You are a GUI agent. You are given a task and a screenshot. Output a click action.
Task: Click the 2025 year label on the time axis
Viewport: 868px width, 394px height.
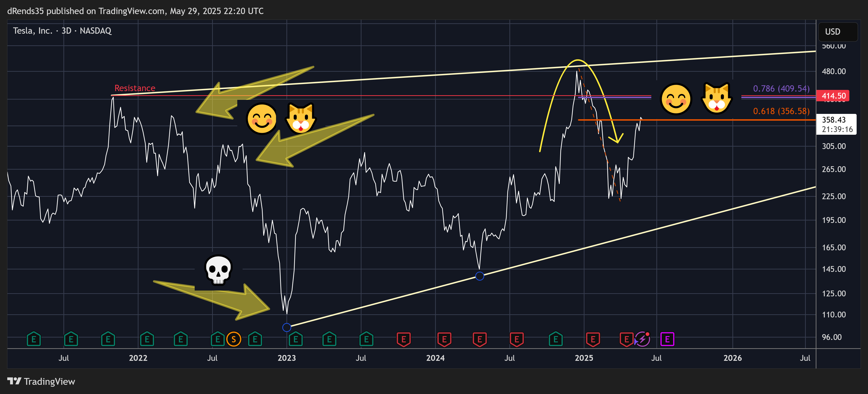[x=584, y=358]
